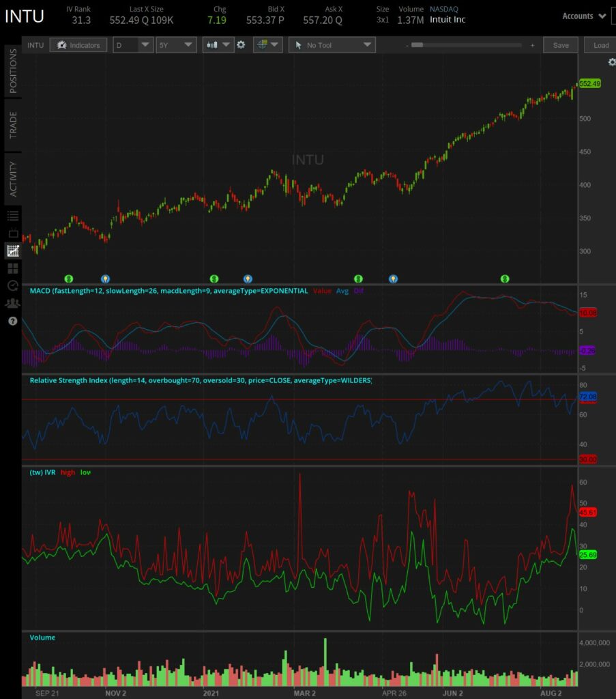Open the four-square grid icon in sidebar

[13, 268]
